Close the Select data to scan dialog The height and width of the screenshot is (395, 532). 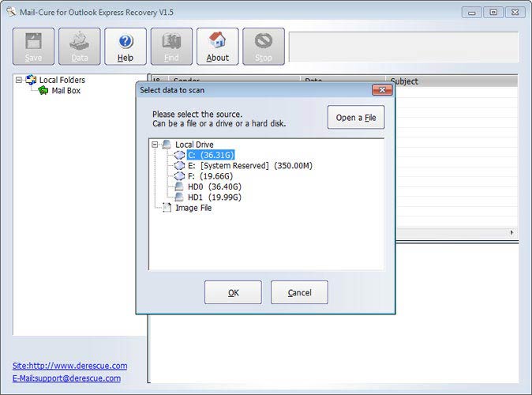[x=382, y=90]
